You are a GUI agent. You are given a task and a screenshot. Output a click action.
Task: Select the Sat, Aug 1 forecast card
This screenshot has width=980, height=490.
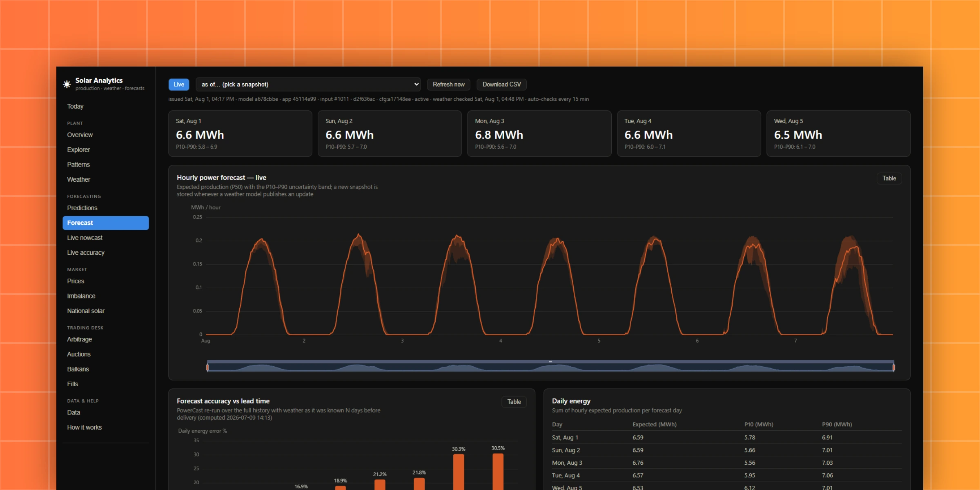240,134
